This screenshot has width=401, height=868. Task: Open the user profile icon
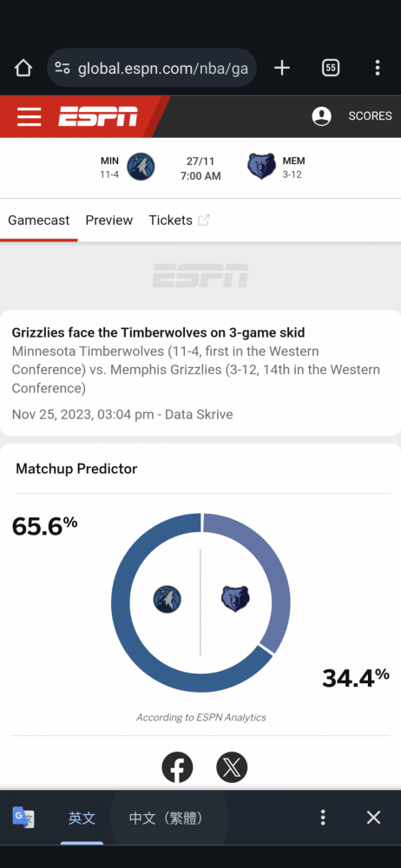tap(322, 116)
